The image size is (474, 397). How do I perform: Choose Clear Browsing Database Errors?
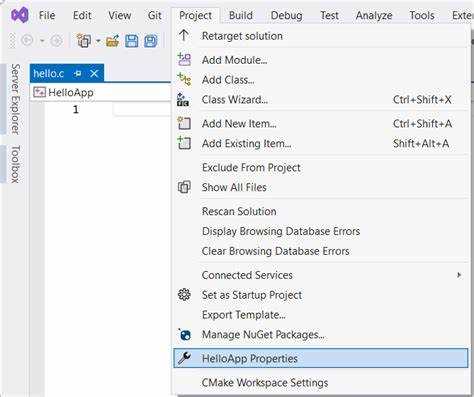coord(321,251)
